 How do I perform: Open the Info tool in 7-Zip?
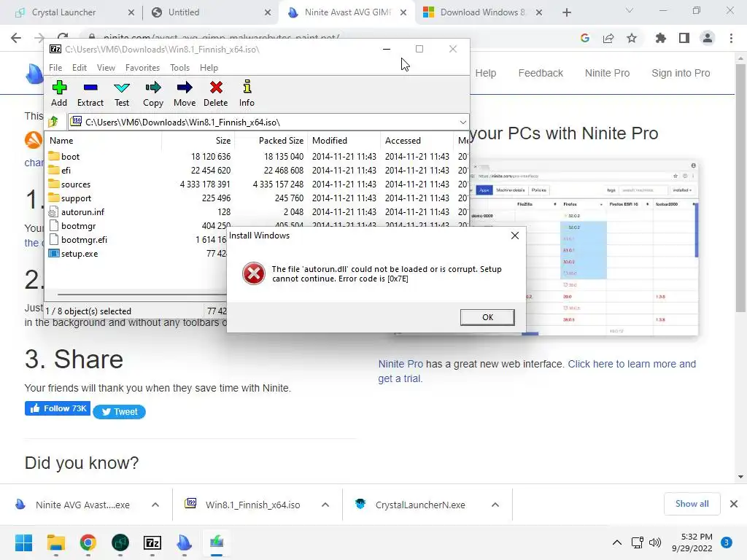coord(247,94)
